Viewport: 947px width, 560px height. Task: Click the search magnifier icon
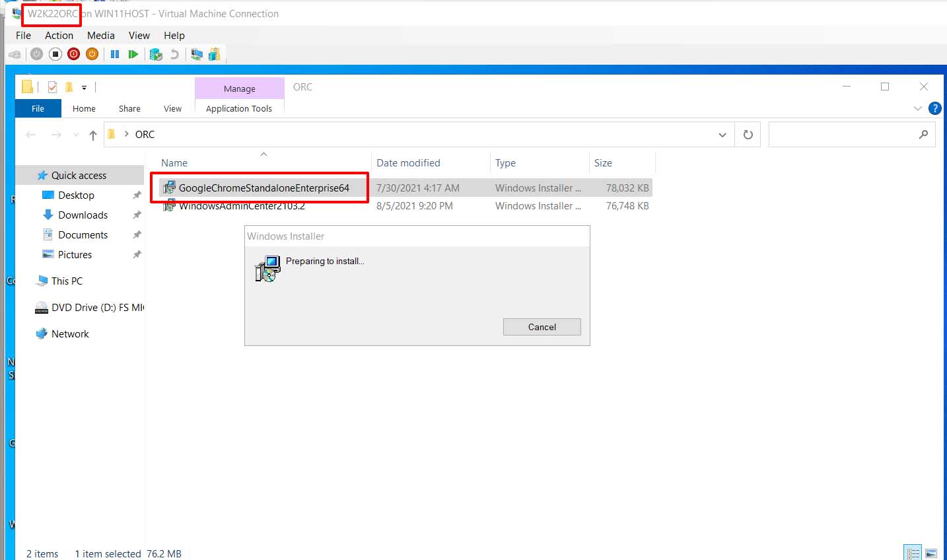point(923,135)
